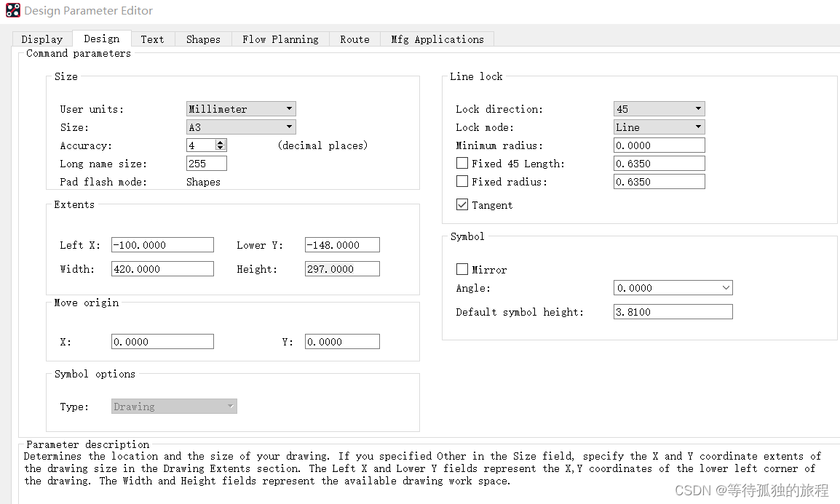
Task: Open the Text tab
Action: pos(152,39)
